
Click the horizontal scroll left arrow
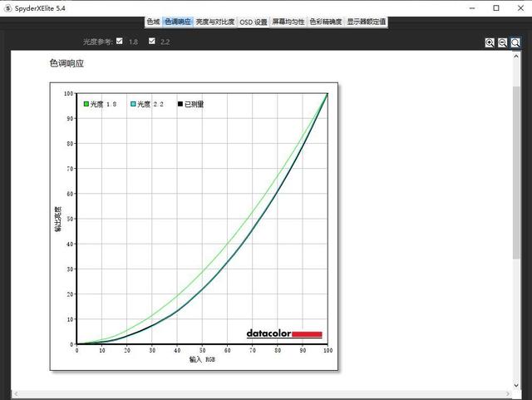(x=16, y=394)
